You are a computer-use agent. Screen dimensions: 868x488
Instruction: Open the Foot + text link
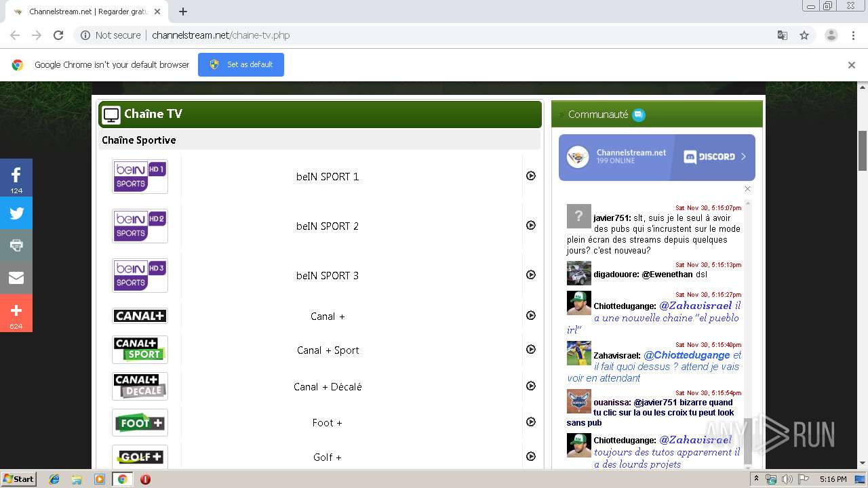(x=328, y=422)
